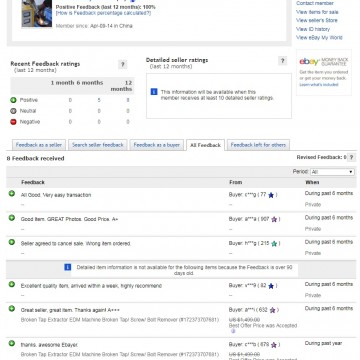Click the teal star next to buyer h***g (215)

click(274, 244)
